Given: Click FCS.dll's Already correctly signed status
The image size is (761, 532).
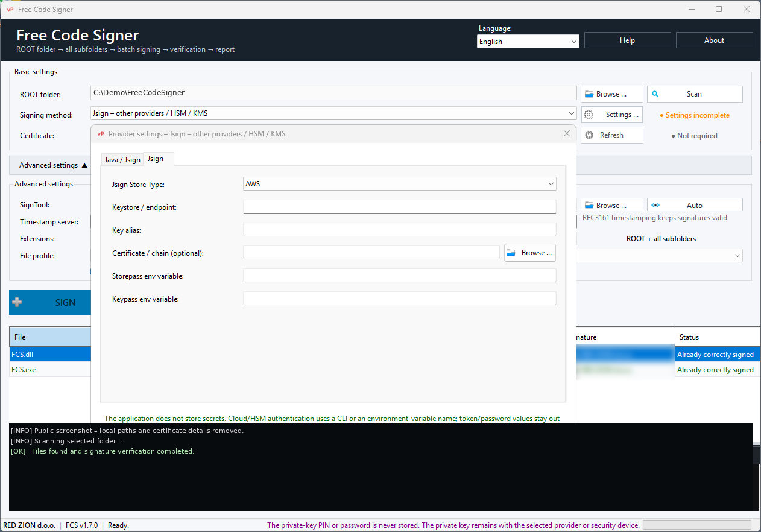Looking at the screenshot, I should [x=715, y=355].
